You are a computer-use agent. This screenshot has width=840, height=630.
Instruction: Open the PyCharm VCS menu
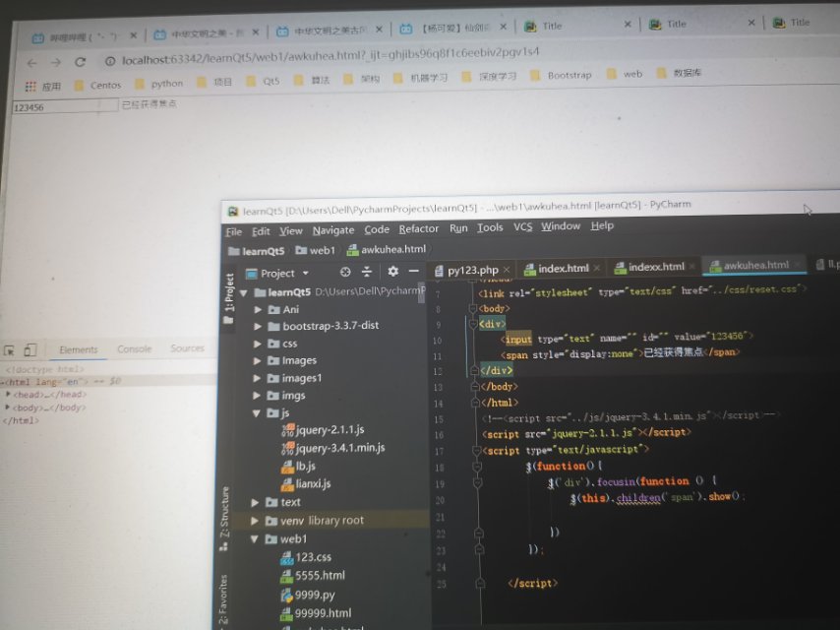pos(523,226)
